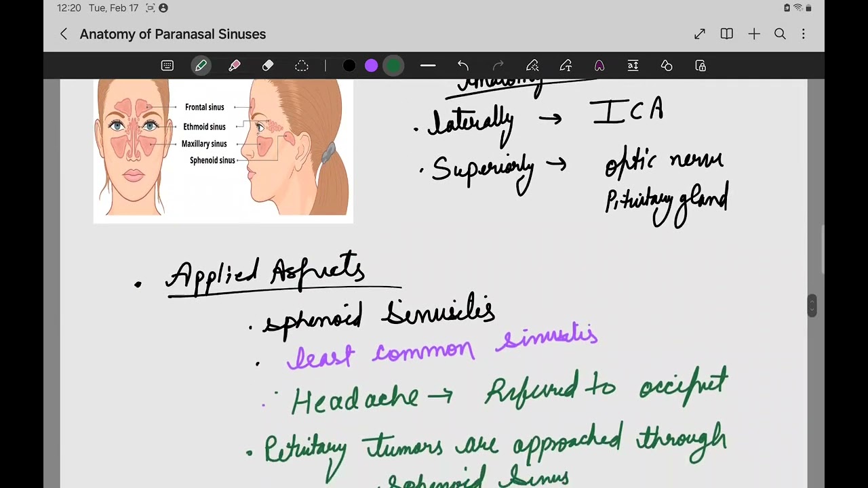Select the Lasso selection tool
Screen dimensions: 868x488
coord(302,66)
